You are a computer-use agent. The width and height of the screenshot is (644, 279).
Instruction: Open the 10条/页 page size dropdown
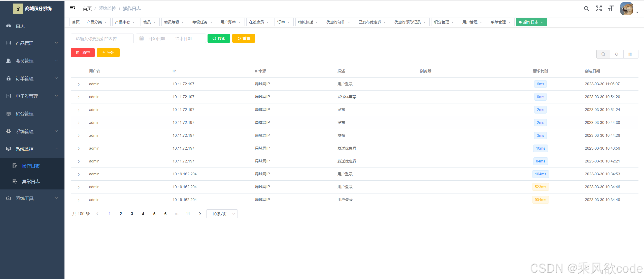222,214
